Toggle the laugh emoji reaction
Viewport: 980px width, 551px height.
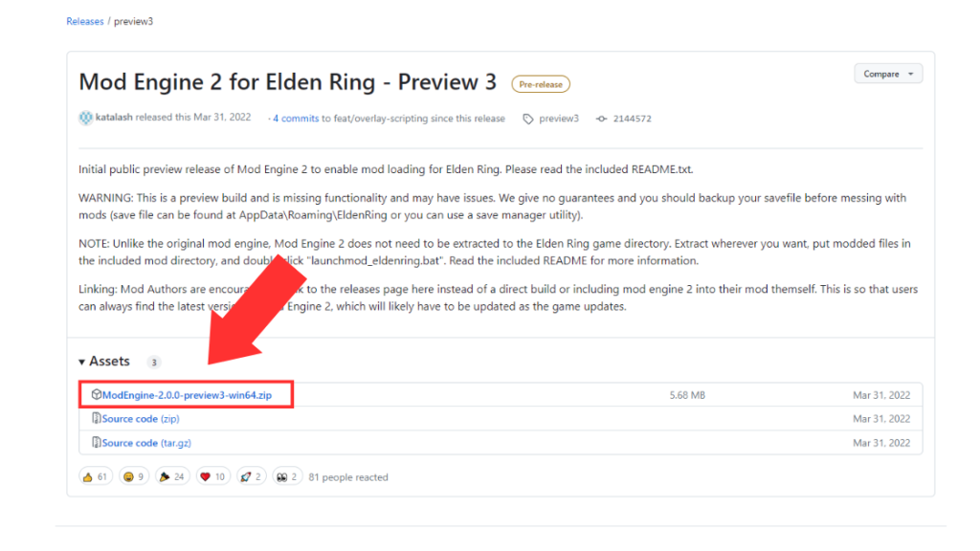point(134,476)
